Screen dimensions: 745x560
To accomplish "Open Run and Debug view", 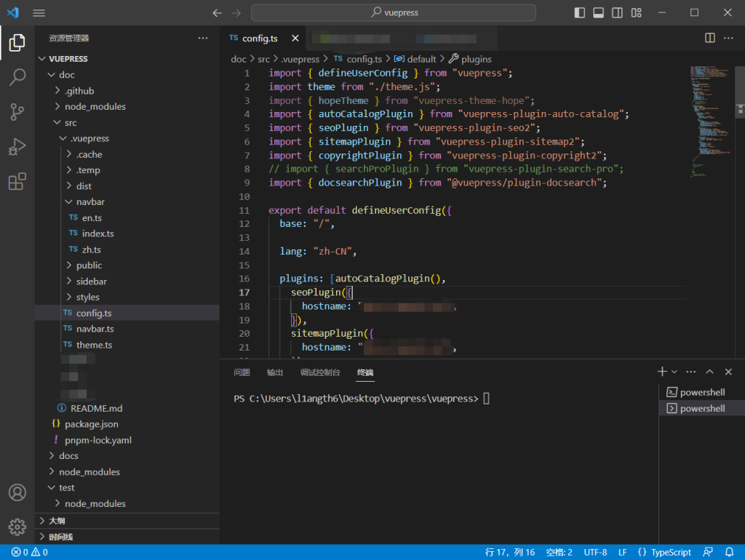I will coord(17,147).
